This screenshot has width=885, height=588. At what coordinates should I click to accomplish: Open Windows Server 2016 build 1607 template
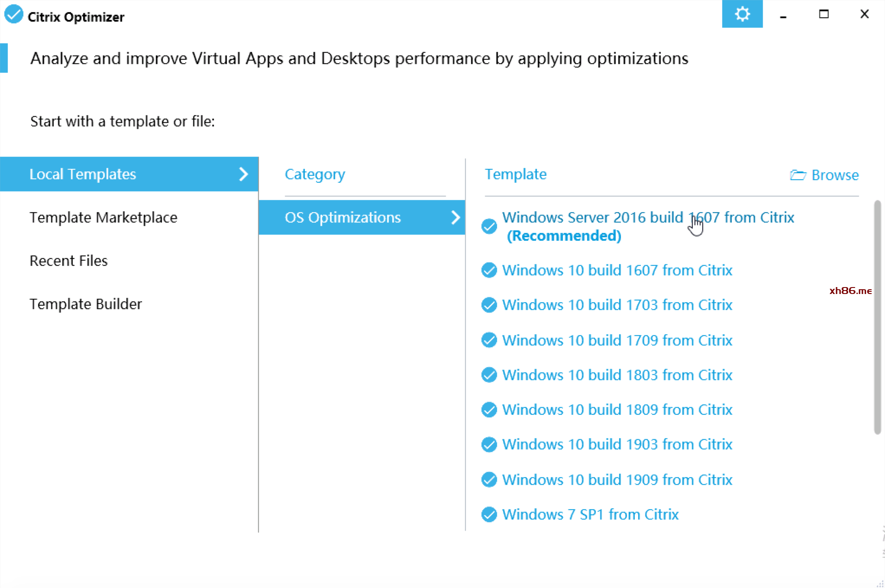coord(648,226)
